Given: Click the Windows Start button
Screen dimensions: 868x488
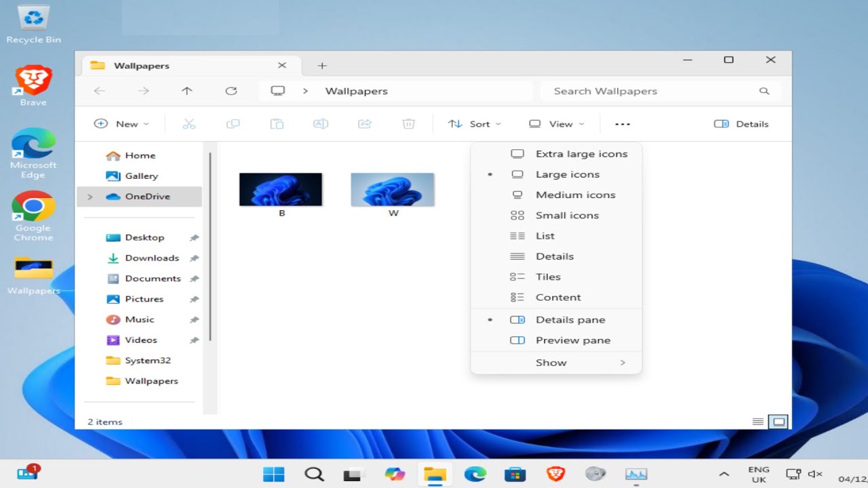Looking at the screenshot, I should [274, 474].
